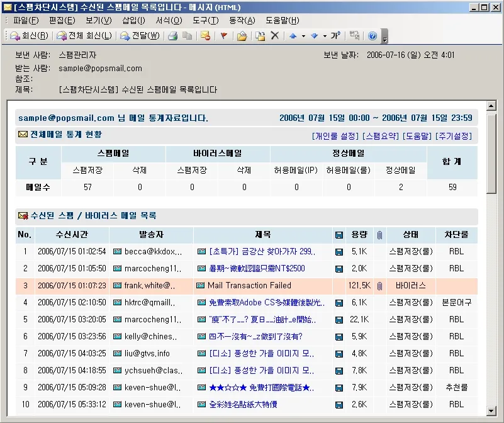Click attachment paperclip in frank.white row
Image resolution: width=504 pixels, height=423 pixels.
click(379, 286)
